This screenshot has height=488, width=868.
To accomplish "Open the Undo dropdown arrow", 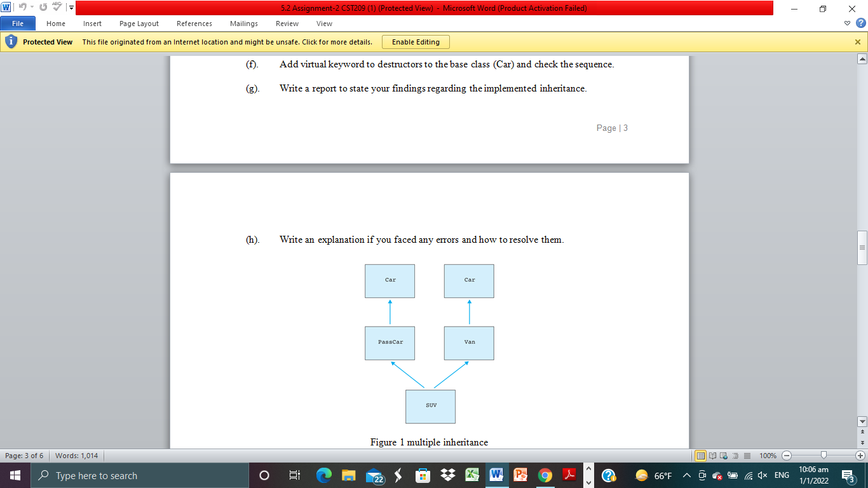I will click(x=32, y=7).
